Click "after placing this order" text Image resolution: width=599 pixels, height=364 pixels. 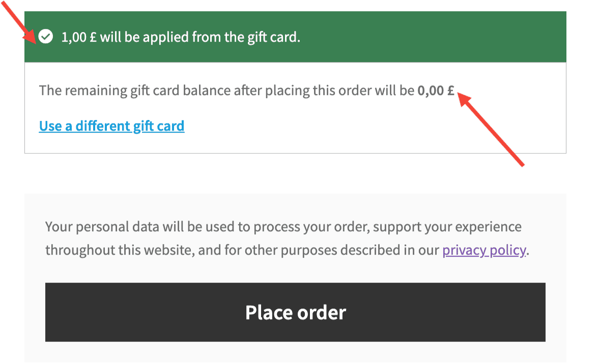tap(301, 91)
